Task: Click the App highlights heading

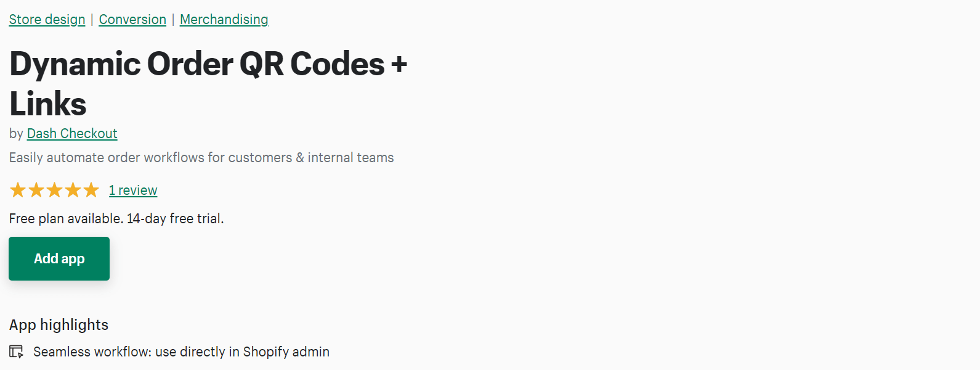Action: [x=59, y=325]
